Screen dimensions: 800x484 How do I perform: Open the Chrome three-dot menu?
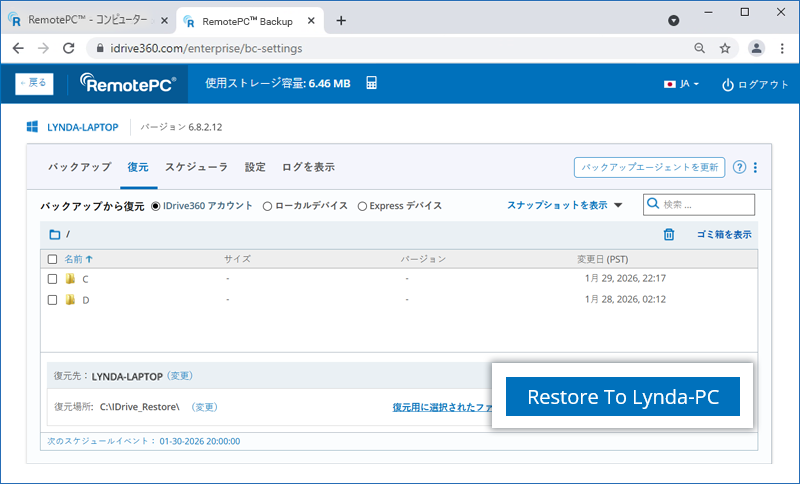coord(782,48)
